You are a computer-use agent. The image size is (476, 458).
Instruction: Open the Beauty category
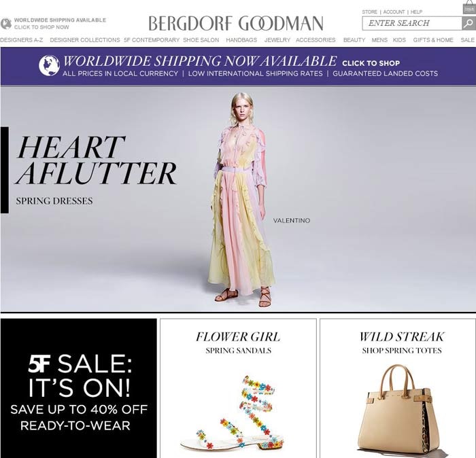click(x=354, y=39)
